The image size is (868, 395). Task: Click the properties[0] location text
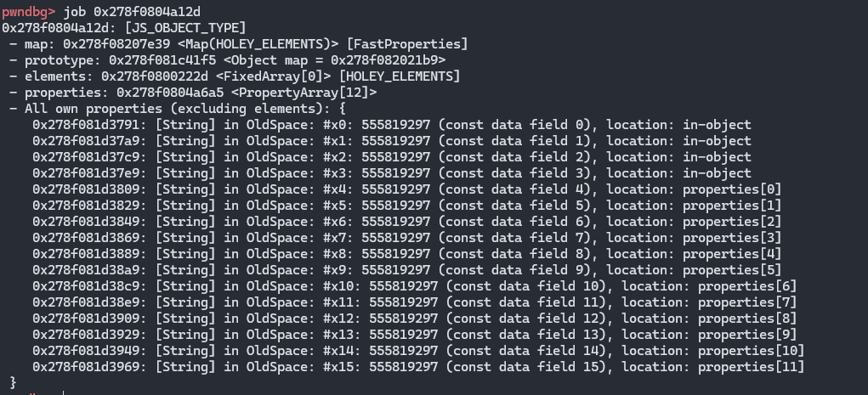tap(732, 189)
